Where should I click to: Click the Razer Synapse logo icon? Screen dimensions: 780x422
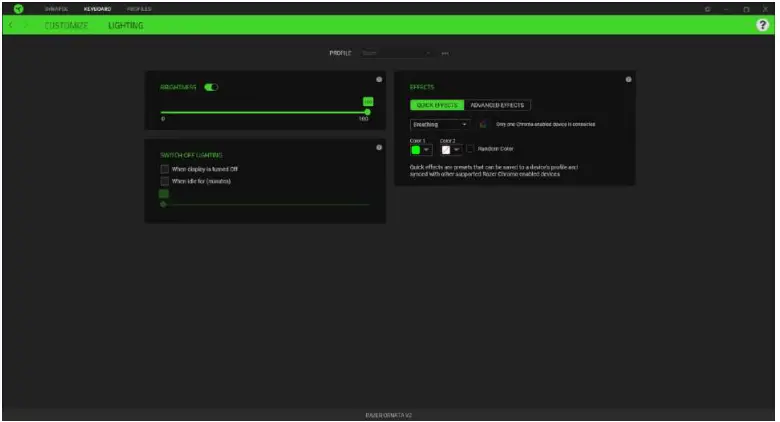[18, 9]
